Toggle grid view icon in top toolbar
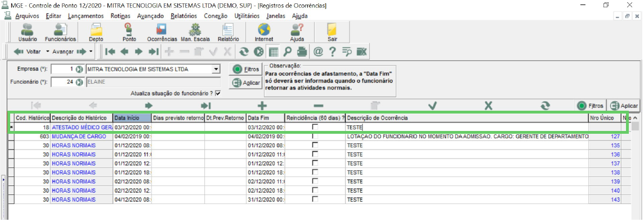Screen dimensions: 644x222 point(274,52)
